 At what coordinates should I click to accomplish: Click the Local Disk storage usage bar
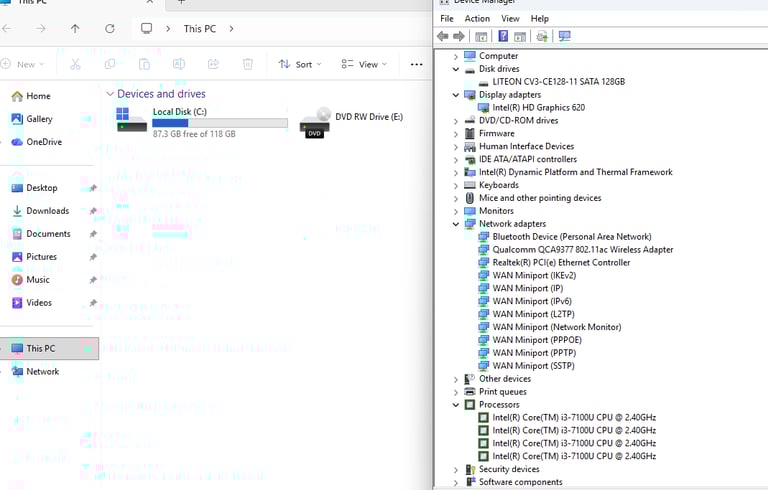(219, 123)
